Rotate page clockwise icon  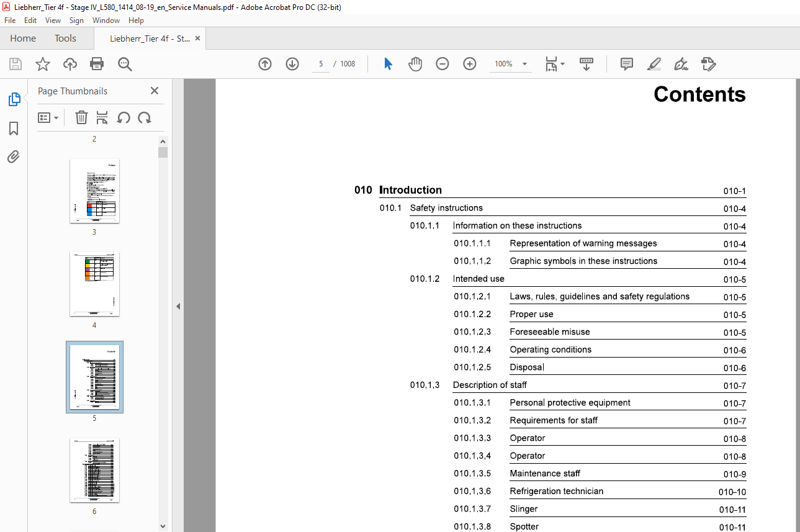click(x=145, y=117)
